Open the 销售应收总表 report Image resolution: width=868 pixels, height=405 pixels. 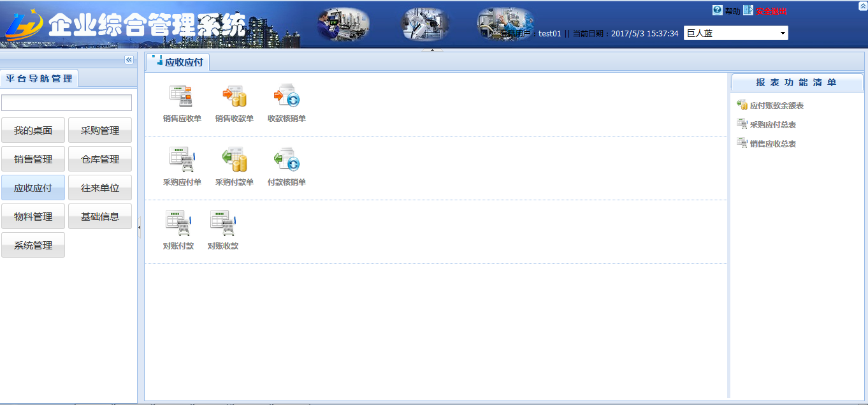(772, 144)
